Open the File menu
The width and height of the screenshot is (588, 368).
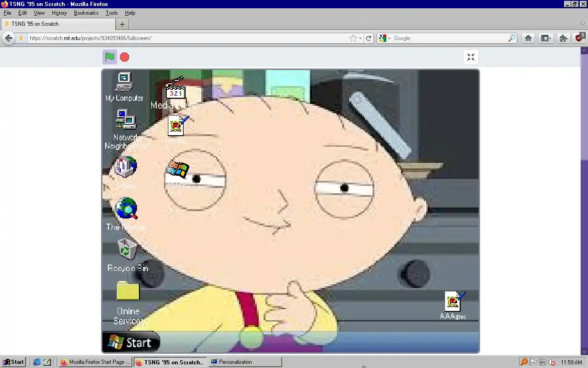pos(7,13)
